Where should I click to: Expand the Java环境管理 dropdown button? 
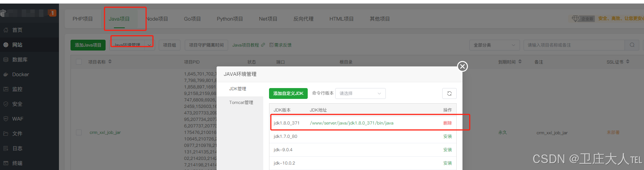click(149, 45)
